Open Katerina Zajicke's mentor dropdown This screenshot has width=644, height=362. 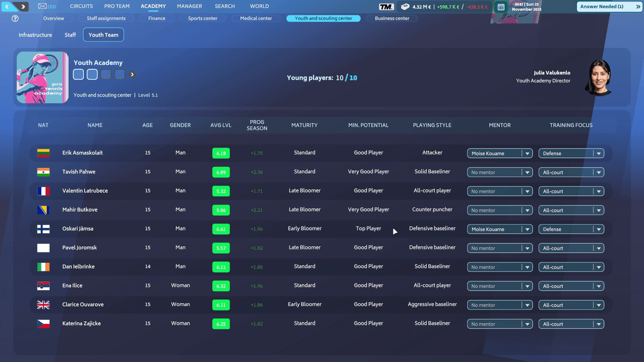coord(500,324)
